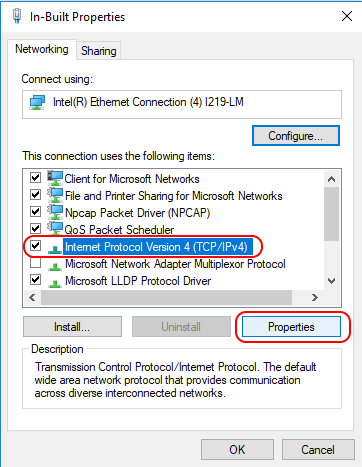The image size is (362, 467).
Task: Click the Internet Protocol Version 4 icon
Action: coord(55,249)
